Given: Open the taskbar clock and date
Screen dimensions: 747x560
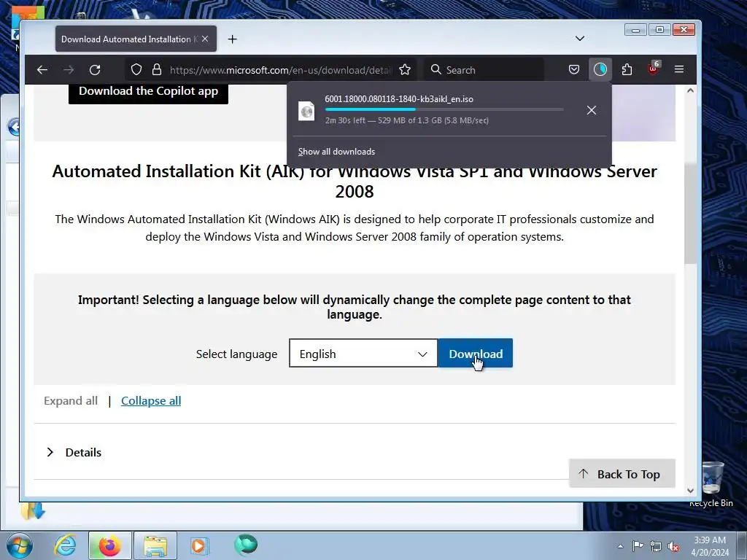Looking at the screenshot, I should coord(710,546).
